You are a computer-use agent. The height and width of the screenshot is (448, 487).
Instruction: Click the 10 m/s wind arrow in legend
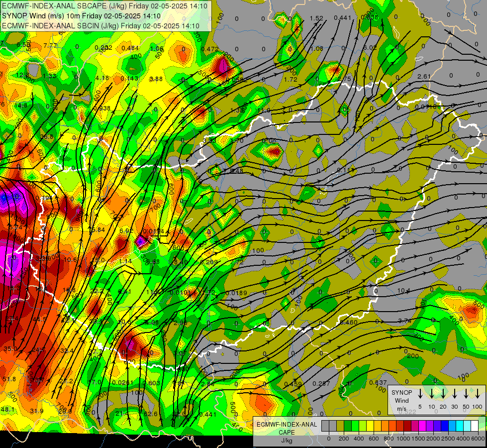pos(431,394)
